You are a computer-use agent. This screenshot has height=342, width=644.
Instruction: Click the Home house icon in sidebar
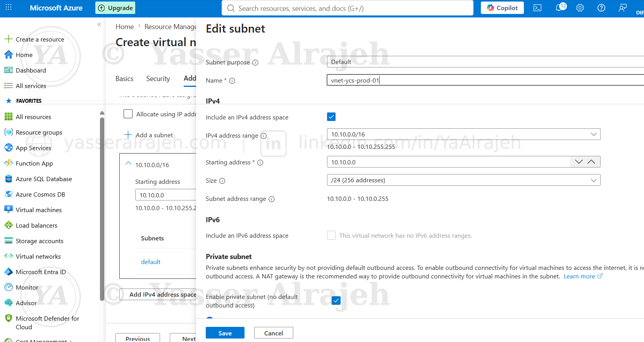pyautogui.click(x=9, y=55)
